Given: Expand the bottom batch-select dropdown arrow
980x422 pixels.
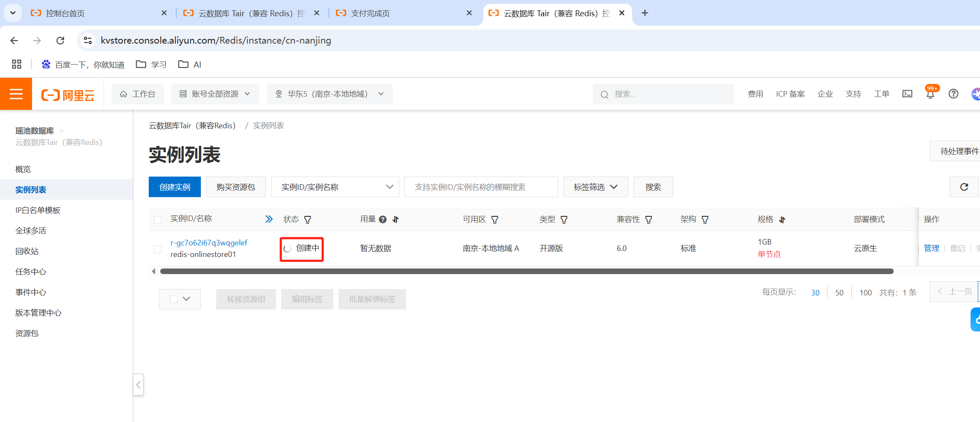Looking at the screenshot, I should (186, 299).
